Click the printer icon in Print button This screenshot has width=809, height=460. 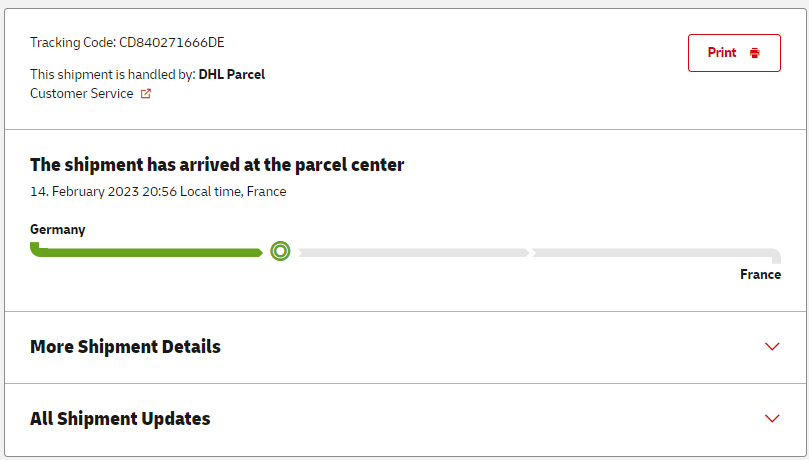[x=754, y=53]
